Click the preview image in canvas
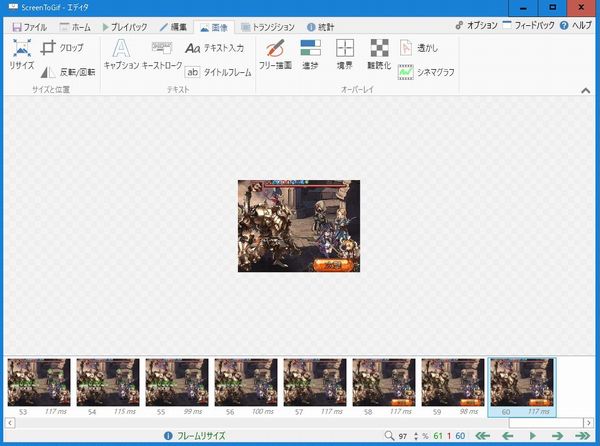The height and width of the screenshot is (446, 600). tap(299, 226)
